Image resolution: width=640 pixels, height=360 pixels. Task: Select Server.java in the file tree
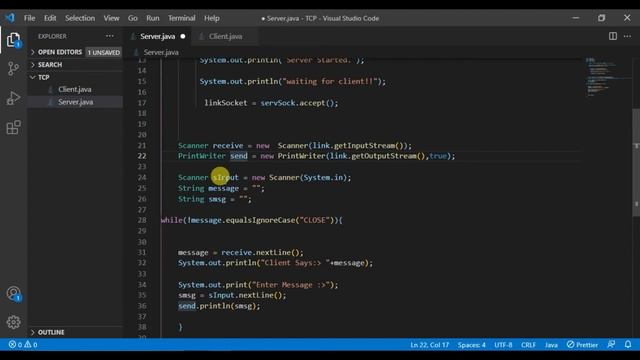coord(76,102)
